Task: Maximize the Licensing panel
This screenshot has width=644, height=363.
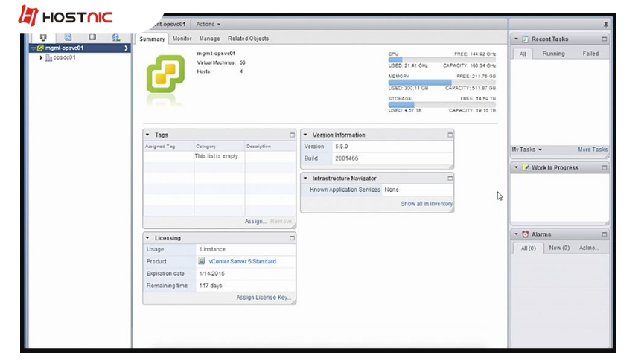Action: point(292,238)
